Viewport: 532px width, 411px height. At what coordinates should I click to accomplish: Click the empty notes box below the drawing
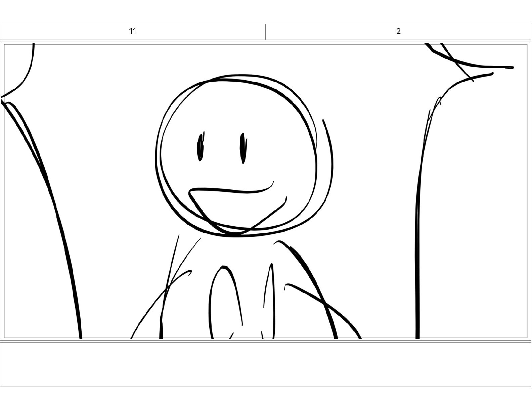tap(266, 365)
